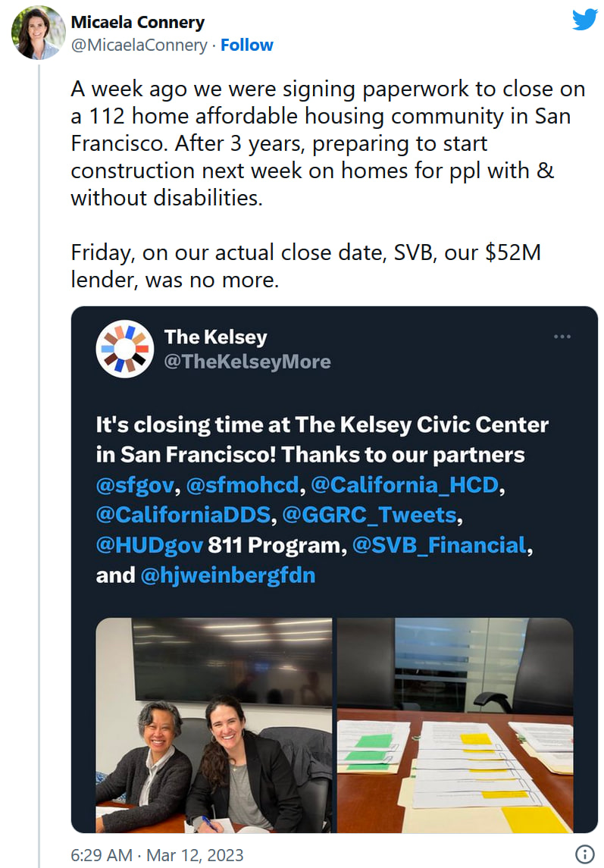Screen dimensions: 604x868
Task: Follow Micaela Connery
Action: 247,45
